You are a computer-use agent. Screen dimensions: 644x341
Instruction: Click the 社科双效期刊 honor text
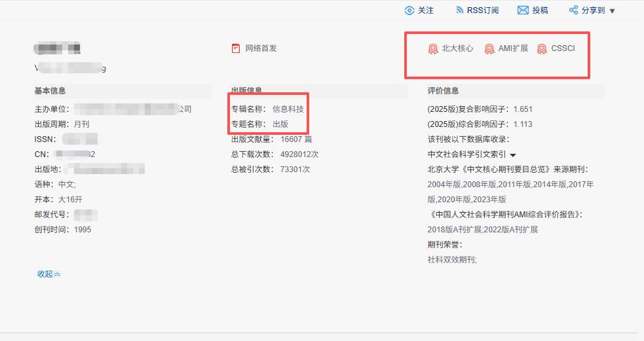click(x=452, y=259)
